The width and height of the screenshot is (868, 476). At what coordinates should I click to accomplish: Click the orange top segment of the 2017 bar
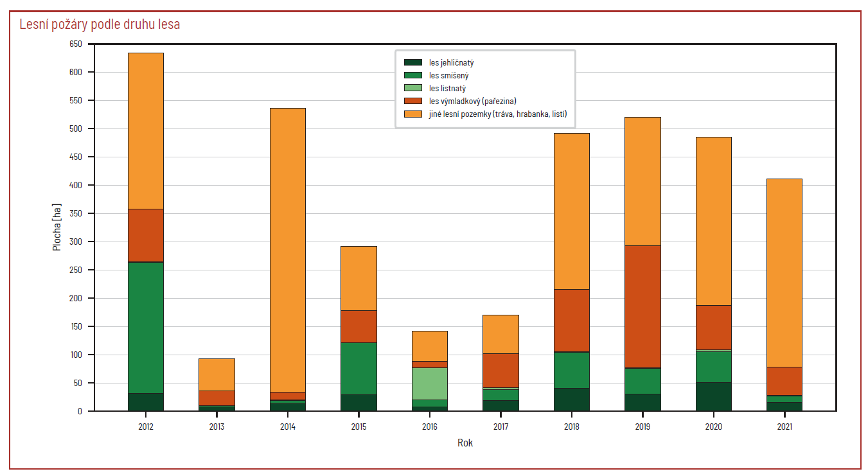(x=500, y=334)
